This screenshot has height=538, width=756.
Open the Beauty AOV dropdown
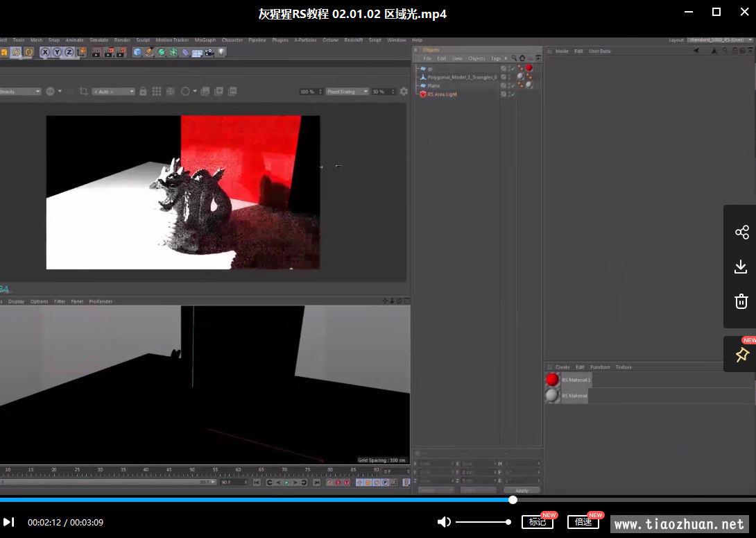coord(19,92)
